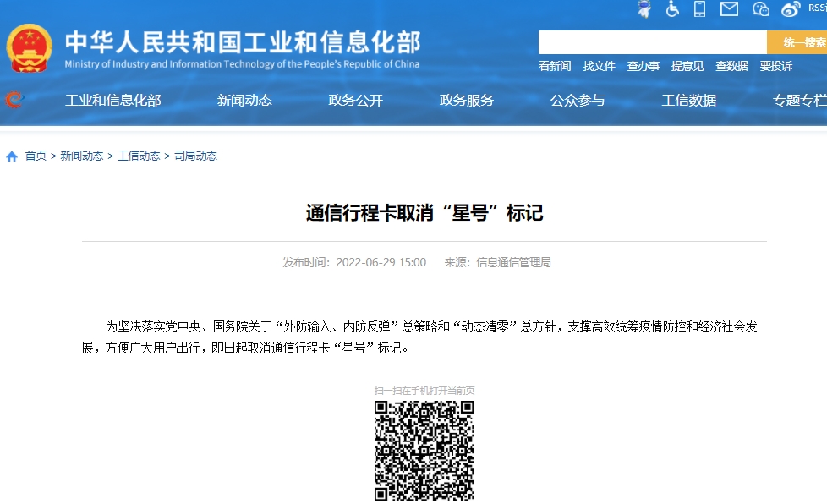Go to 首页 in breadcrumb
The height and width of the screenshot is (504, 827).
tap(36, 156)
